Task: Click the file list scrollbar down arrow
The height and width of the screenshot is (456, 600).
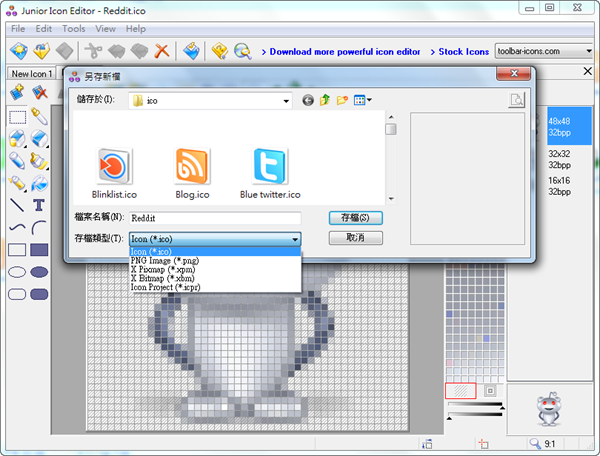Action: pyautogui.click(x=391, y=199)
